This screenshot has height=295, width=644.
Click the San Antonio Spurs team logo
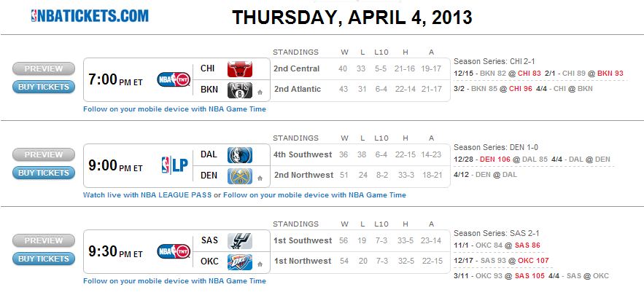(240, 241)
